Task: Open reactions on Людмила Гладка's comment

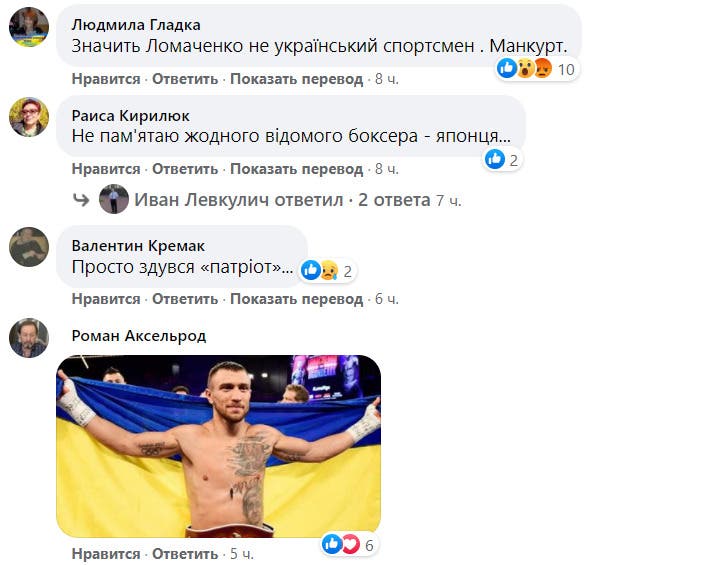Action: tap(538, 69)
